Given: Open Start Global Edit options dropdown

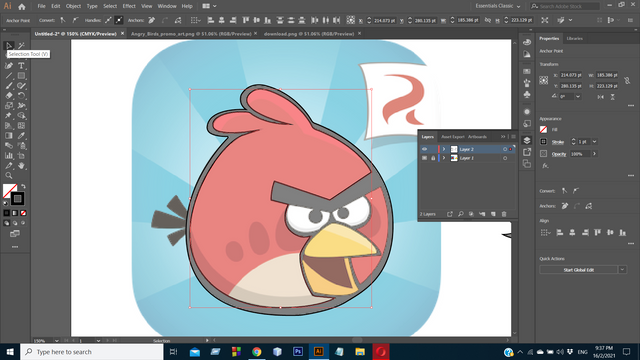Looking at the screenshot, I should (622, 270).
